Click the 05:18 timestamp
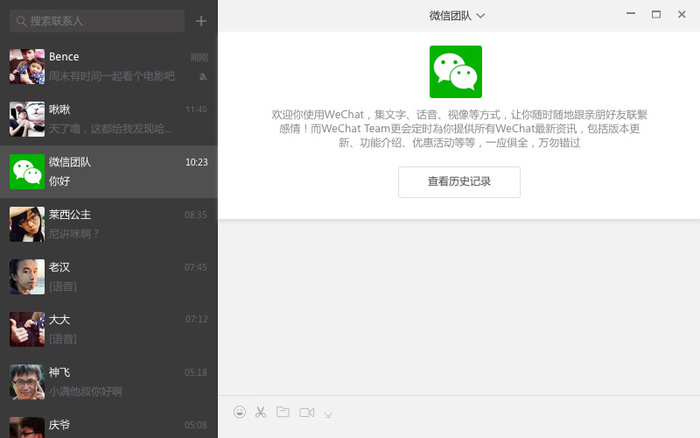The width and height of the screenshot is (700, 438). (x=196, y=372)
